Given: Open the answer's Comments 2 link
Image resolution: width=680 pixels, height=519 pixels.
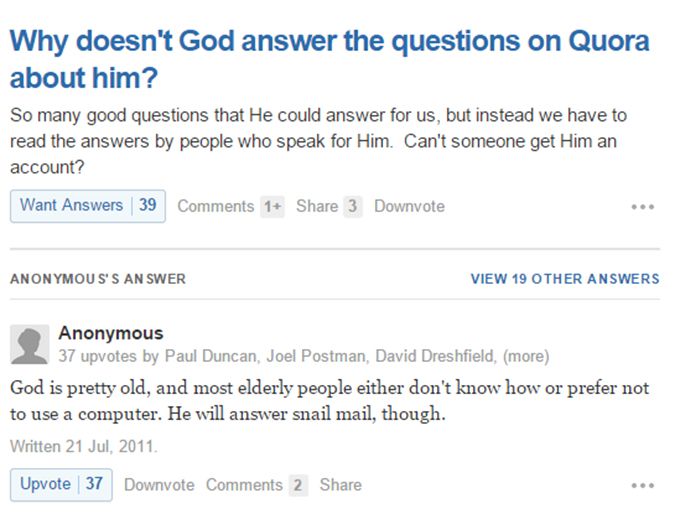Looking at the screenshot, I should pyautogui.click(x=257, y=485).
